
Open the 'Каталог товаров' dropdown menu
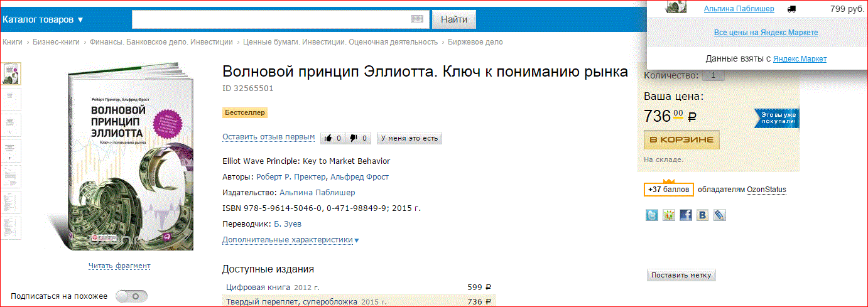[x=43, y=19]
